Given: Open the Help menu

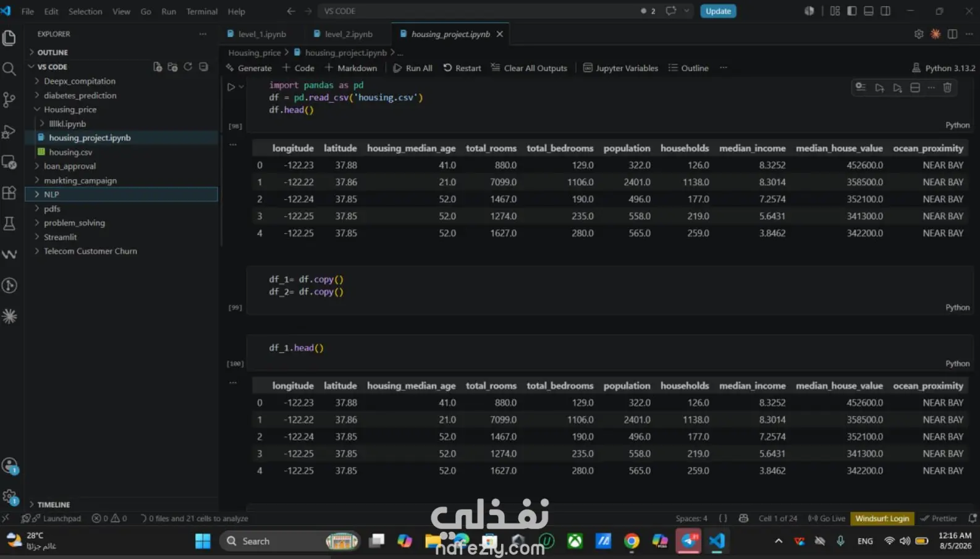Looking at the screenshot, I should 236,11.
